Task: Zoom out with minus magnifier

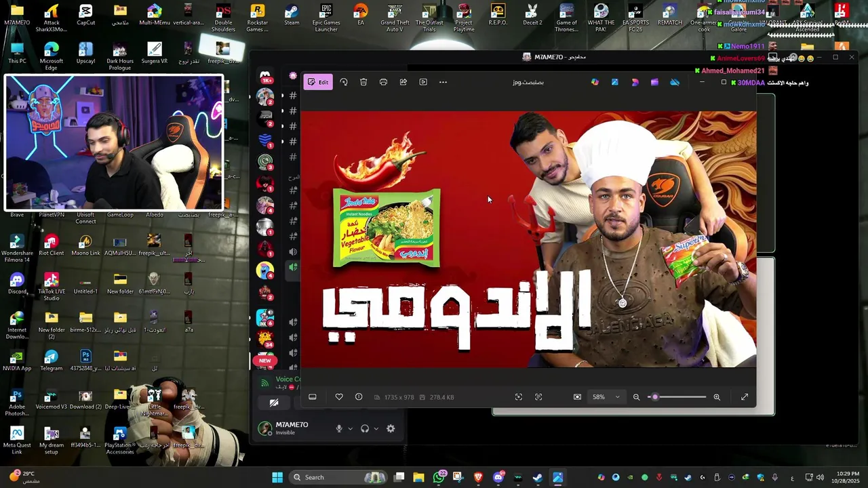Action: pos(636,397)
